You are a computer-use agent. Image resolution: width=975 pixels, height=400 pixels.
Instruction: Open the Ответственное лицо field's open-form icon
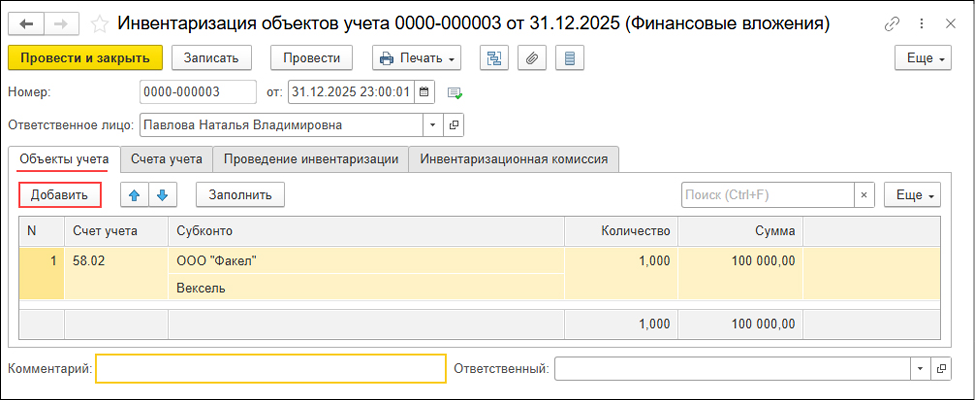click(453, 126)
